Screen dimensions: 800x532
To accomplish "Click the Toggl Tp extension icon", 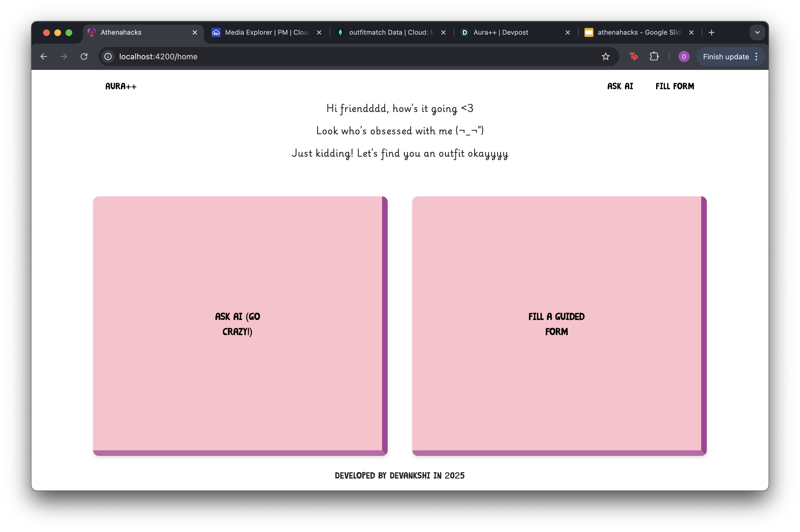I will (x=633, y=56).
